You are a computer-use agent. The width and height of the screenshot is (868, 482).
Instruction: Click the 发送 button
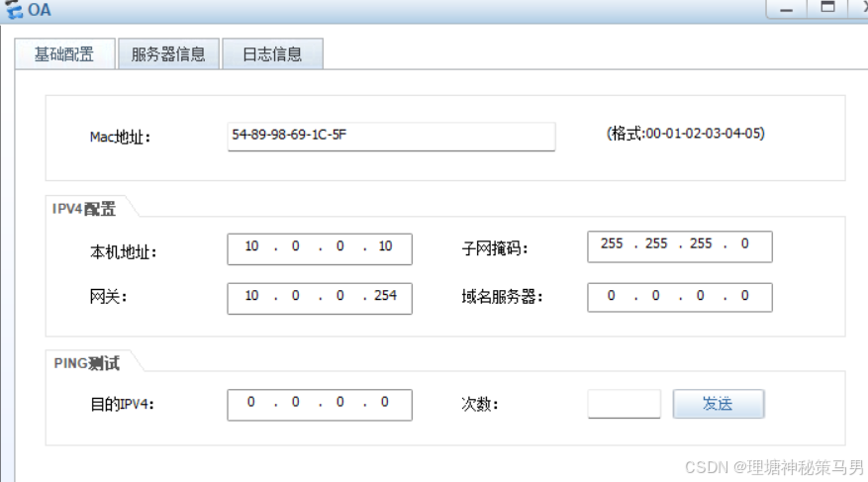[x=719, y=404]
